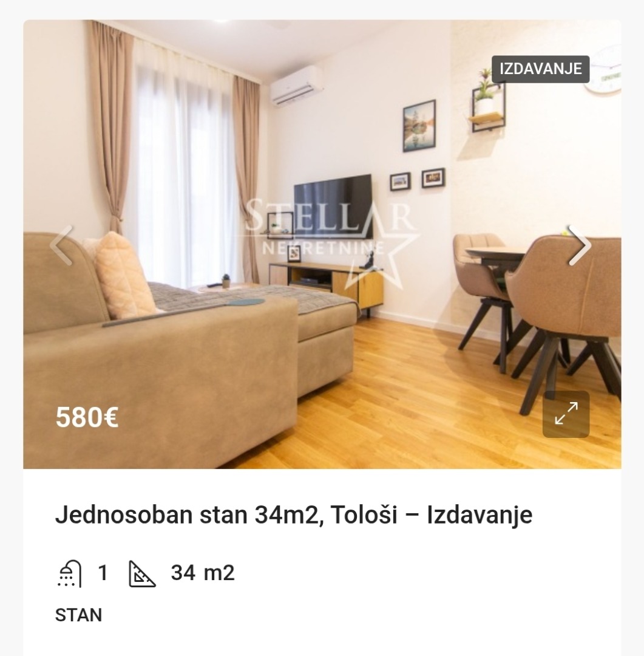Select the STAN property type label
Image resolution: width=644 pixels, height=656 pixels.
point(79,615)
